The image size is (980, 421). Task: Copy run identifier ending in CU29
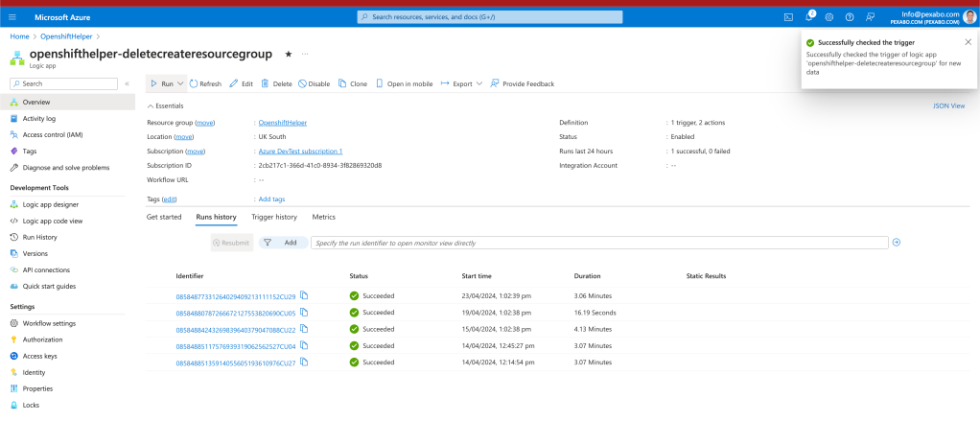pos(304,295)
